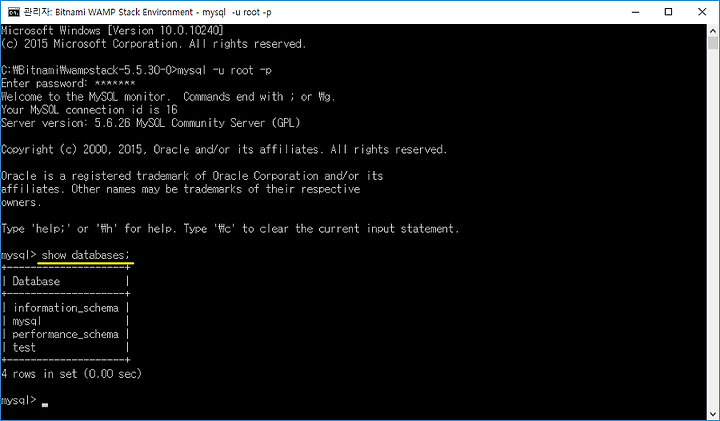Click the mysql database name in the table
This screenshot has width=720, height=421.
pyautogui.click(x=27, y=321)
